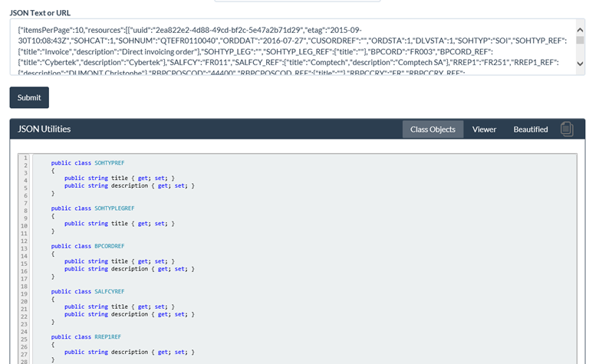
Task: Click the JSON textarea scrollbar thumb
Action: [x=580, y=38]
